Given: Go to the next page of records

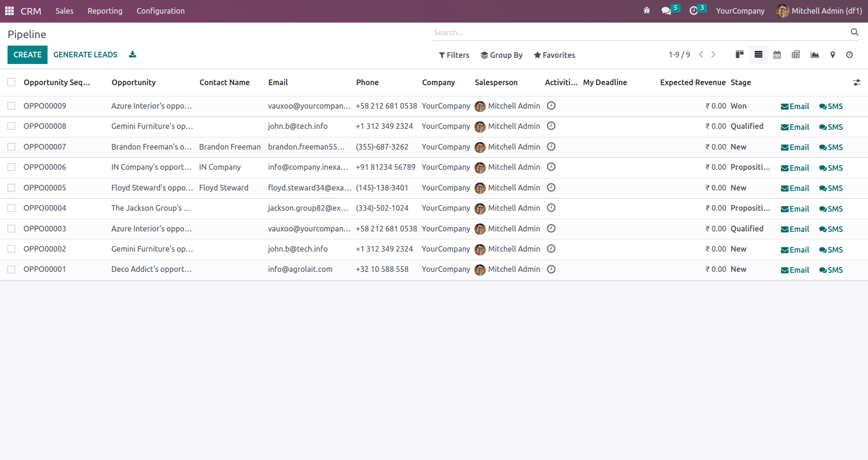Looking at the screenshot, I should coord(714,55).
